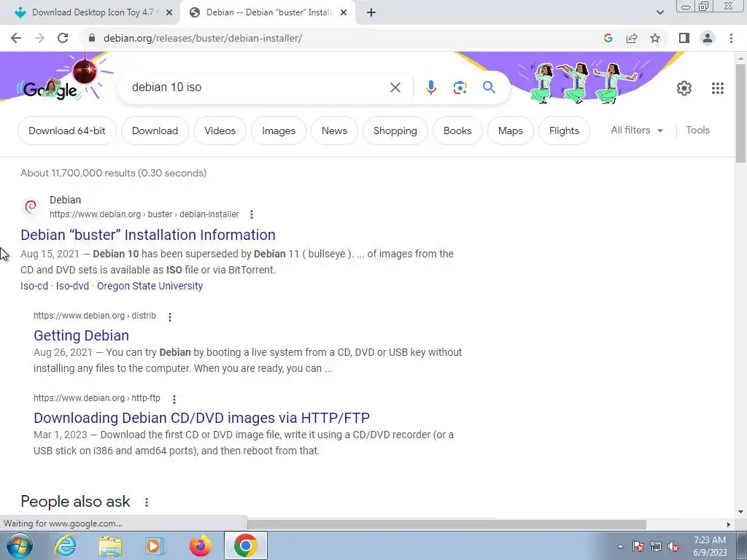Open the Iso-dvd sublink
The width and height of the screenshot is (747, 560).
pyautogui.click(x=72, y=286)
